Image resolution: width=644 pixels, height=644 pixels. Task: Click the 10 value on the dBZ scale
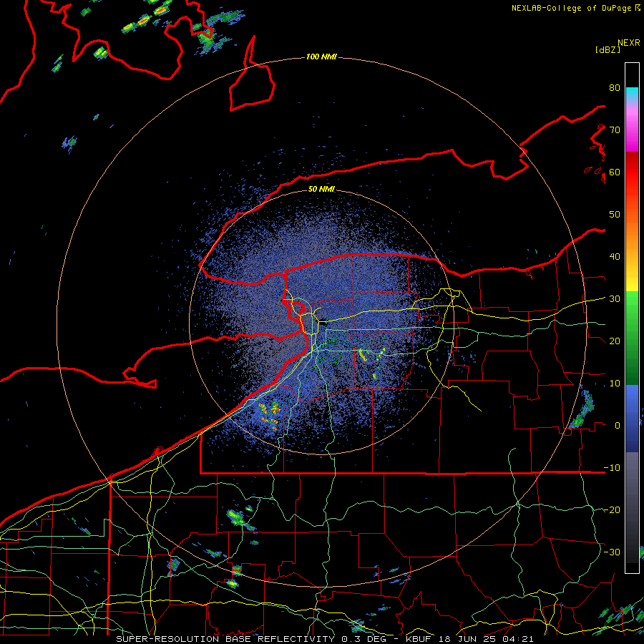tap(615, 384)
